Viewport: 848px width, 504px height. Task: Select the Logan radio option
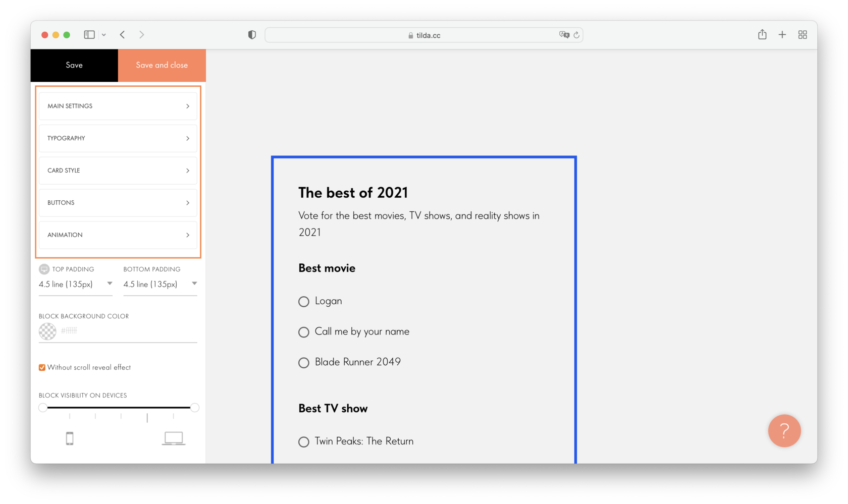click(304, 302)
